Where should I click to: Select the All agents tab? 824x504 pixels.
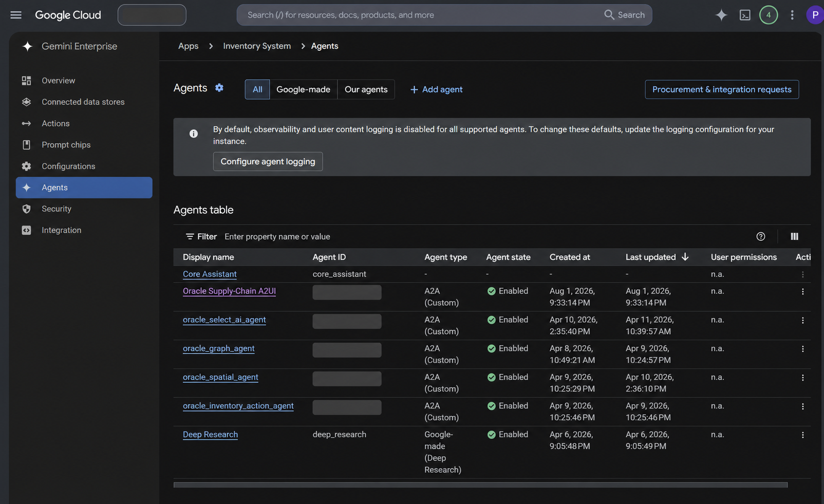pyautogui.click(x=257, y=89)
